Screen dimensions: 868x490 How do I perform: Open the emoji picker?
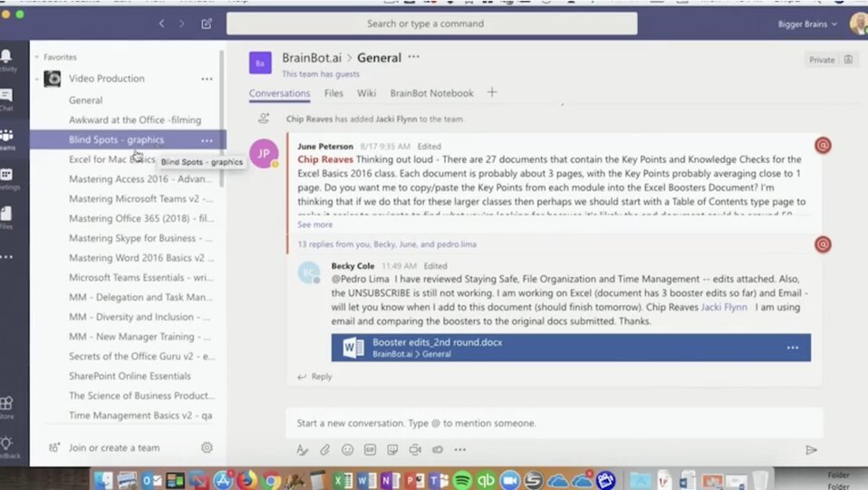point(347,449)
